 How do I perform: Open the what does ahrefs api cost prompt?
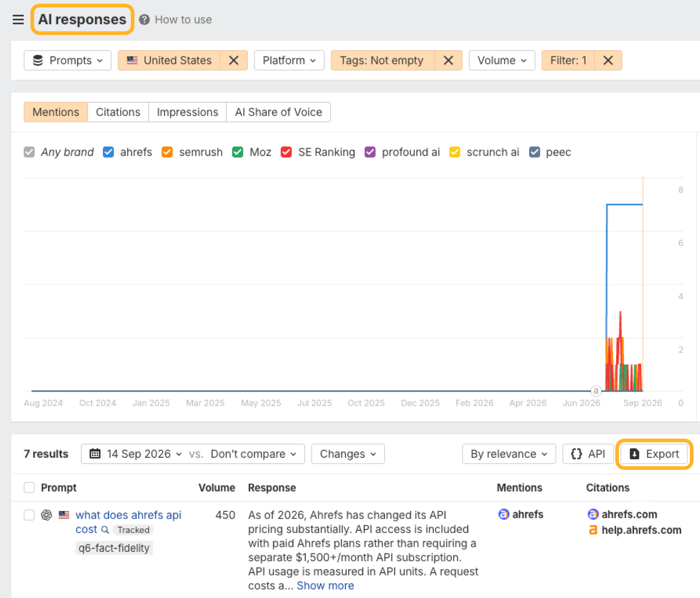128,522
